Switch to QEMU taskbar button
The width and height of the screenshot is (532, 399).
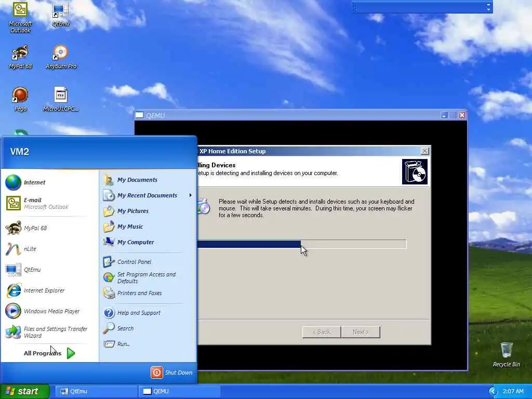[179, 392]
